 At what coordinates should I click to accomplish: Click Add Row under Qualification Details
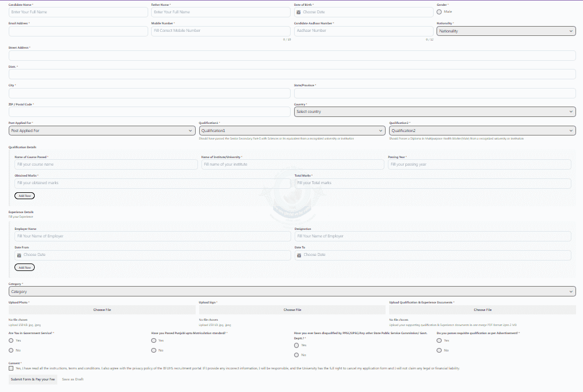(x=24, y=196)
